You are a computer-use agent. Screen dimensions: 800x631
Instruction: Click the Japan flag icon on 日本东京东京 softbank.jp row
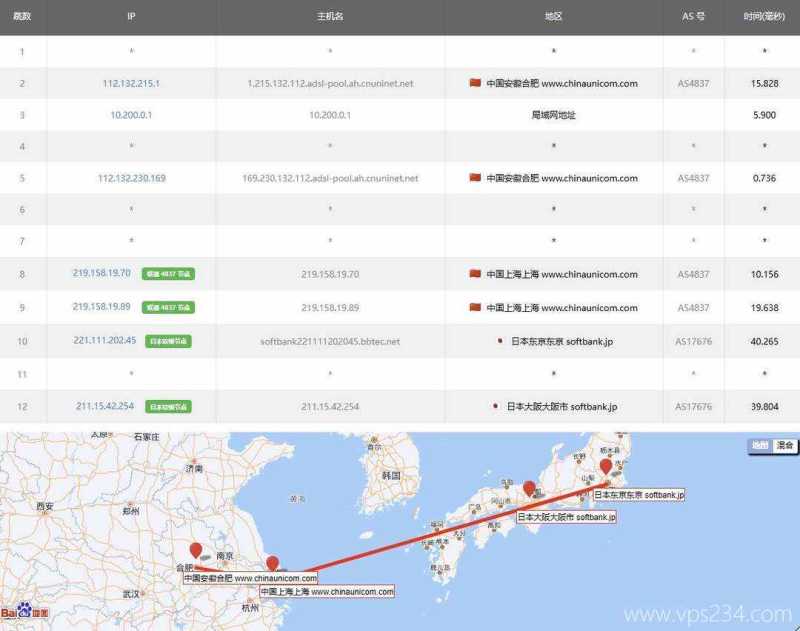(x=500, y=341)
